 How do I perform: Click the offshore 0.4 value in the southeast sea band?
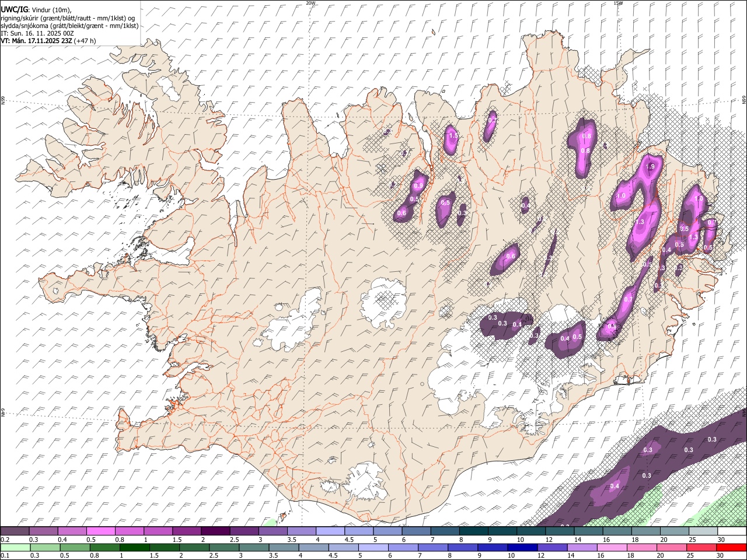tap(615, 486)
